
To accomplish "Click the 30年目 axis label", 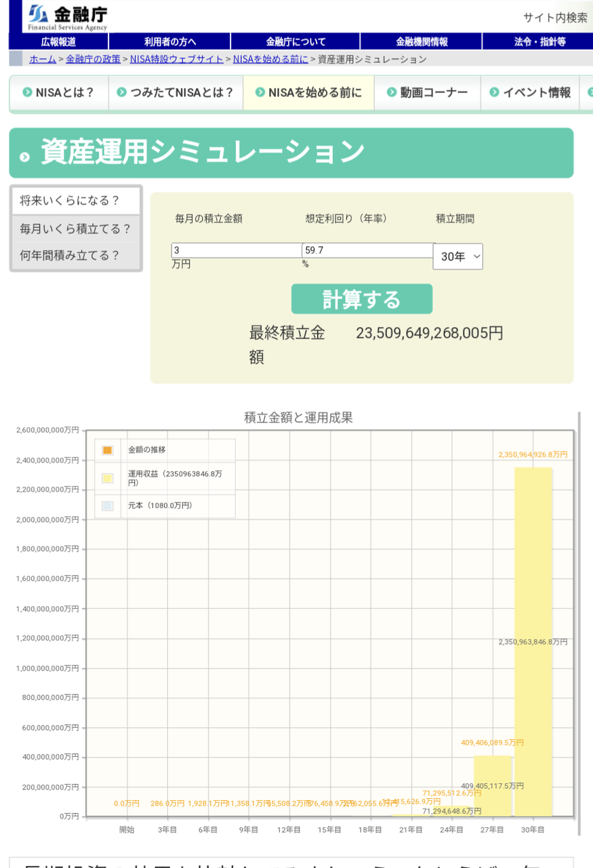I will [x=533, y=829].
